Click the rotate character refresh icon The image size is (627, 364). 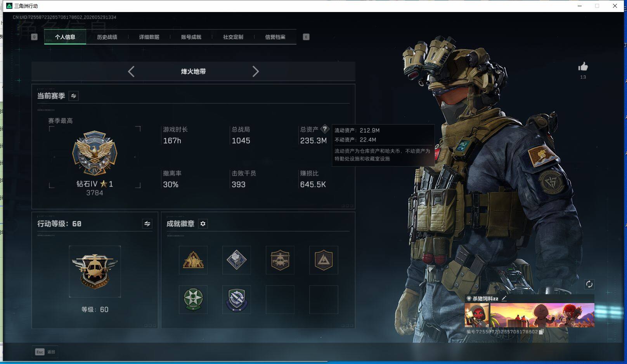pos(589,284)
